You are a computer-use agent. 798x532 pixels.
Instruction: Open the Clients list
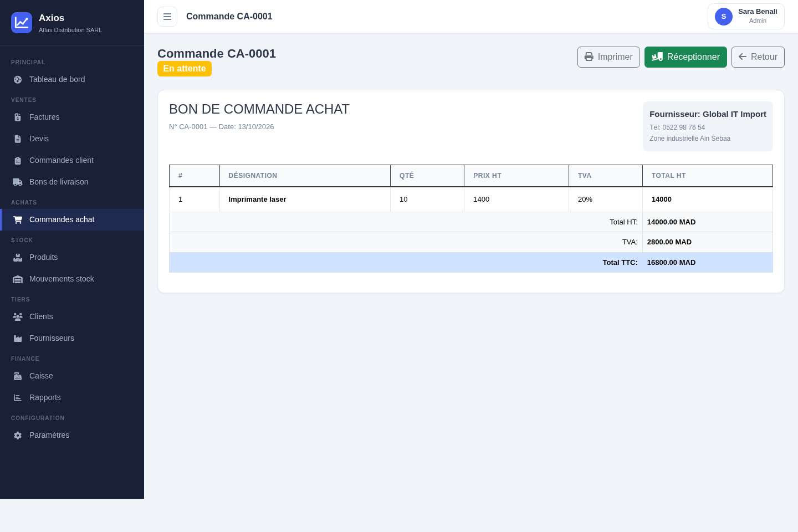[x=72, y=316]
